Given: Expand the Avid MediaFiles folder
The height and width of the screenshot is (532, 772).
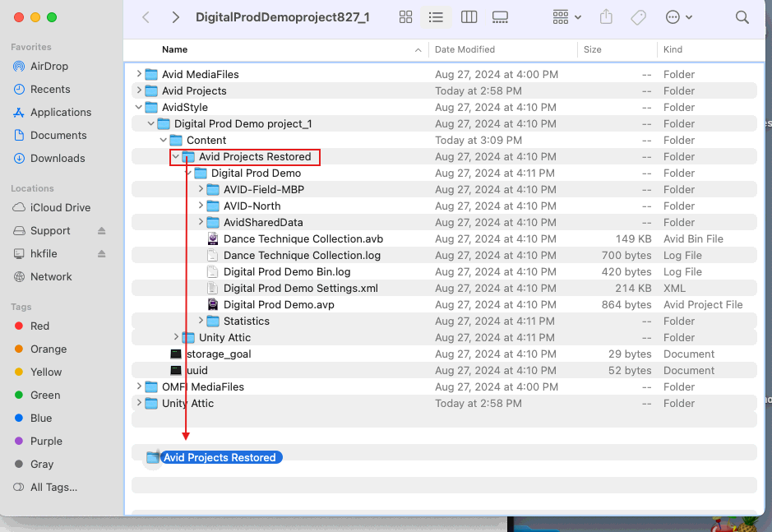Looking at the screenshot, I should [x=139, y=75].
